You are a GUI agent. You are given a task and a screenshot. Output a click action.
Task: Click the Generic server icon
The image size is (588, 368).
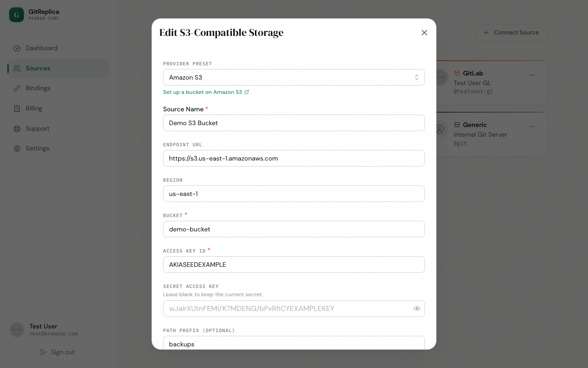pos(457,125)
